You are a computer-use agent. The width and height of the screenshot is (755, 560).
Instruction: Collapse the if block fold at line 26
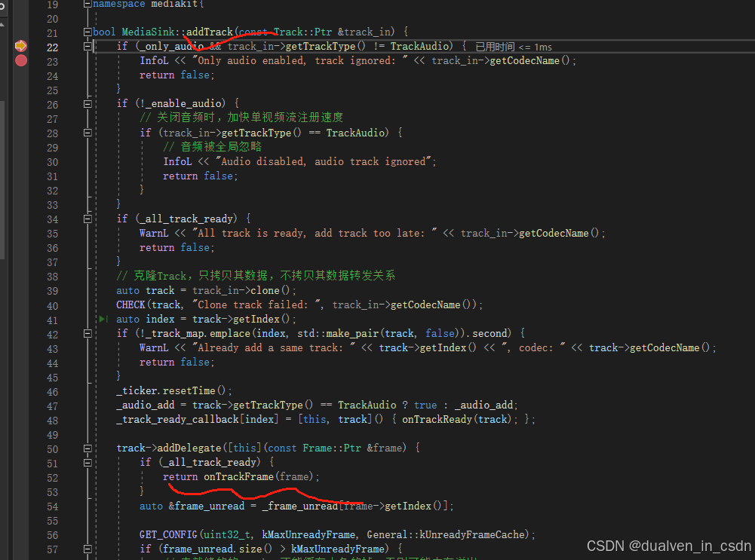[87, 103]
